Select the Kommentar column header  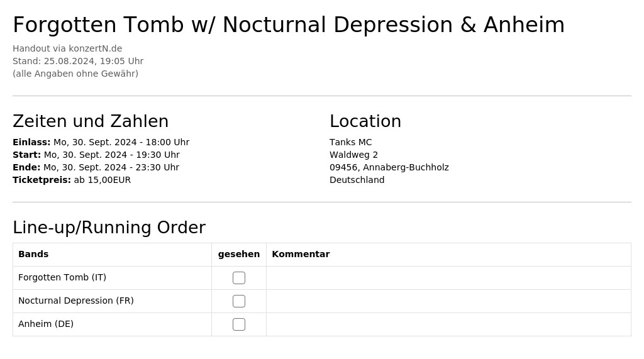[301, 254]
